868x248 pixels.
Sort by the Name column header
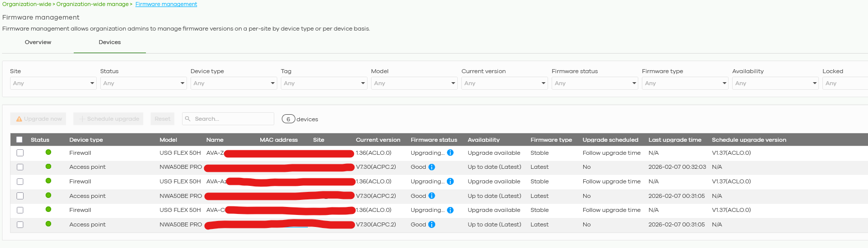pos(215,140)
